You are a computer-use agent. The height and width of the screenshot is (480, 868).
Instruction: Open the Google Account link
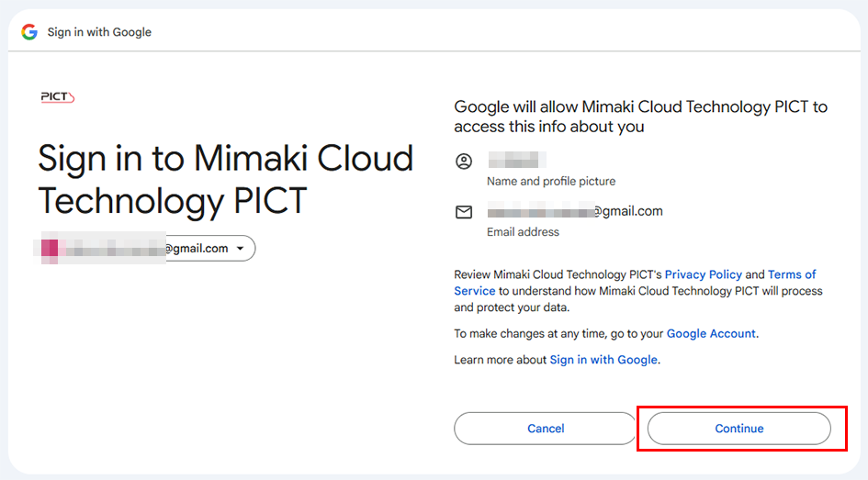(x=711, y=333)
